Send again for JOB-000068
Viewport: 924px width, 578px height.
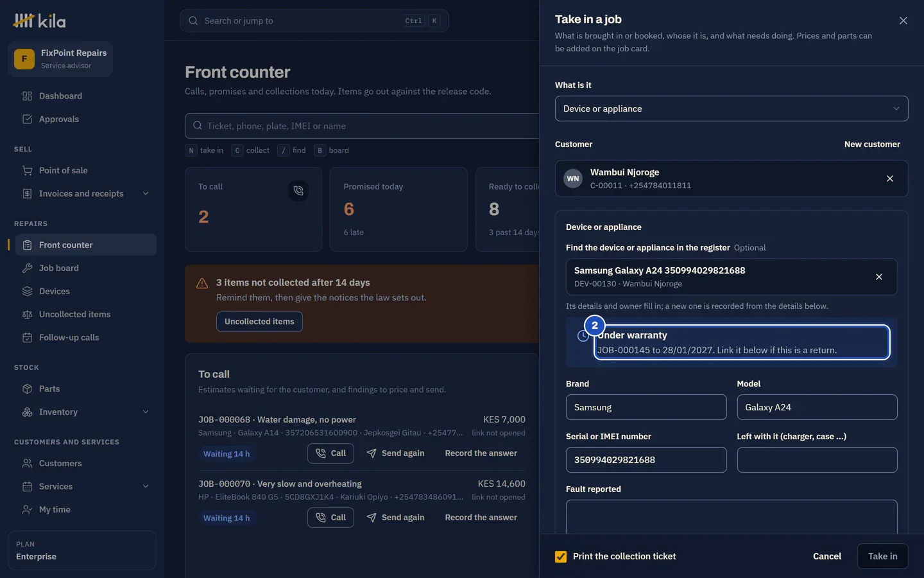[395, 453]
